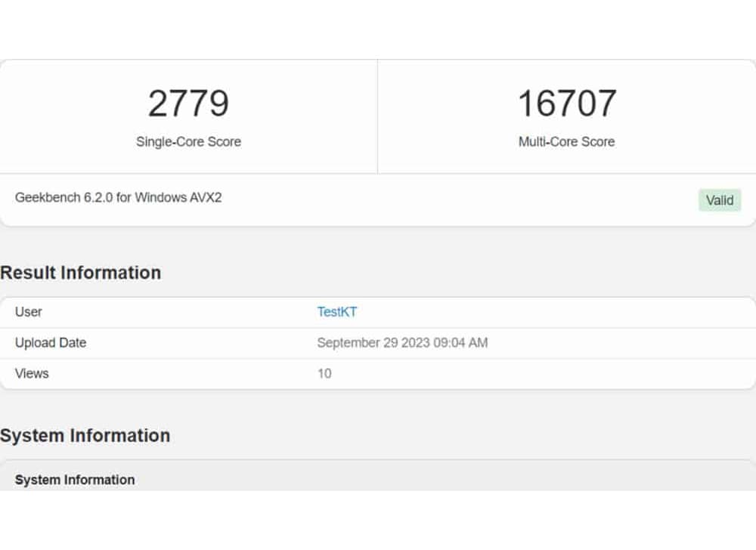Click the Result Information heading
The image size is (756, 550).
[81, 273]
